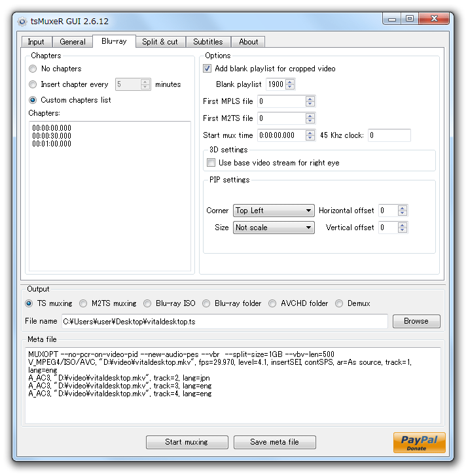Viewport: 468px width, 476px height.
Task: Increase Horizontal offset value
Action: tap(403, 208)
